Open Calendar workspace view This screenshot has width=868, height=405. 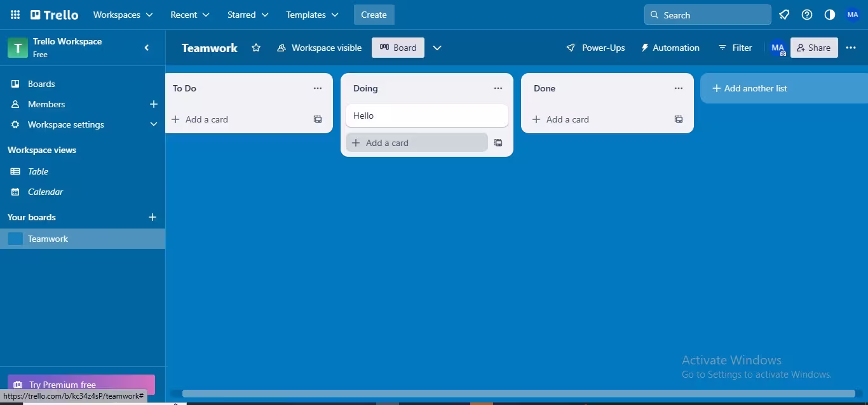pyautogui.click(x=83, y=192)
